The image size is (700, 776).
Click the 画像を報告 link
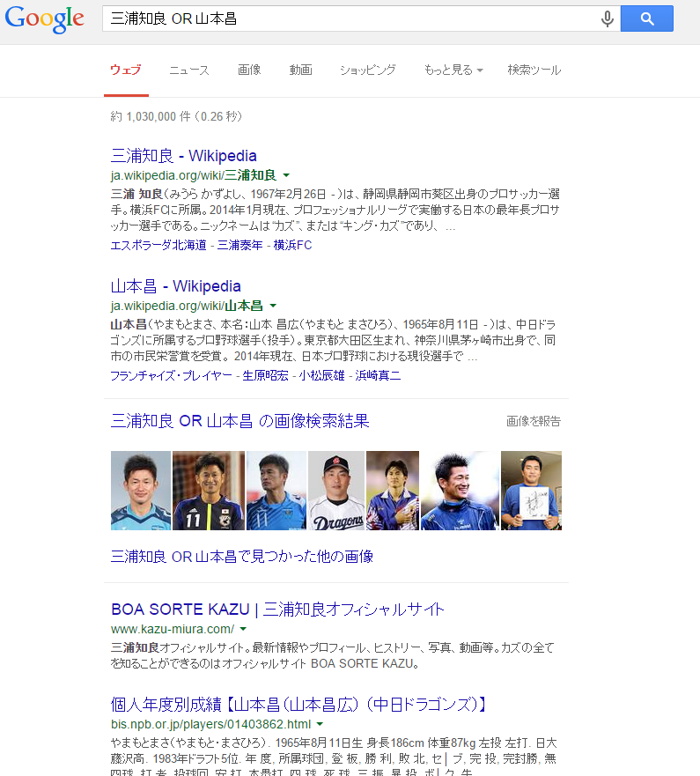[x=534, y=421]
